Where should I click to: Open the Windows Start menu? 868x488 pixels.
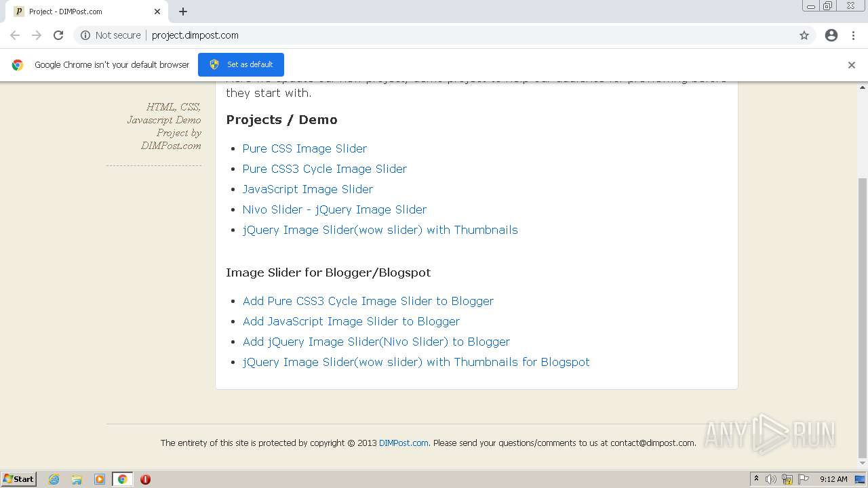pyautogui.click(x=19, y=479)
